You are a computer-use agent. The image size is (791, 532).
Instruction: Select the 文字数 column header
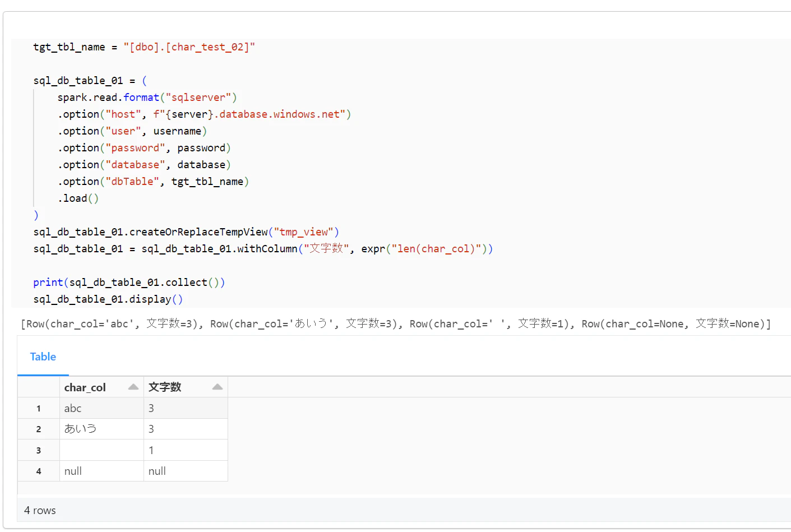click(x=186, y=387)
